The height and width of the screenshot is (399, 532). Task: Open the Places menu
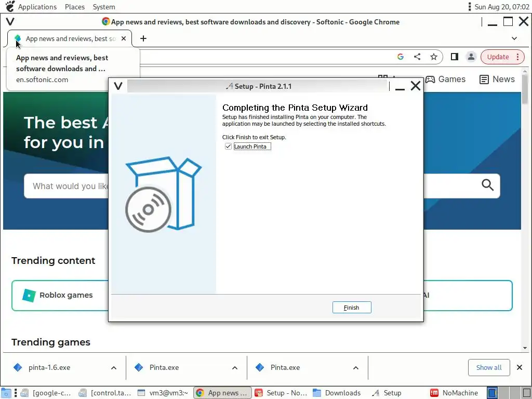pyautogui.click(x=75, y=7)
